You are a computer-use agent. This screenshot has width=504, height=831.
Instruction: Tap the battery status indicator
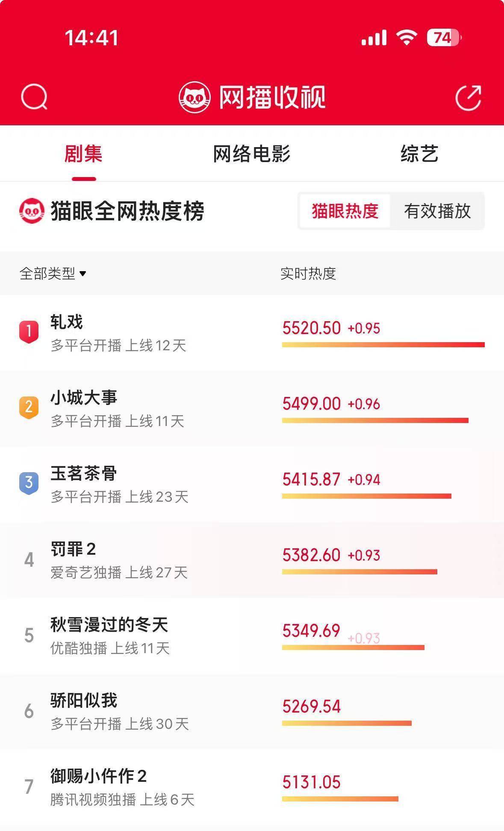coord(443,38)
